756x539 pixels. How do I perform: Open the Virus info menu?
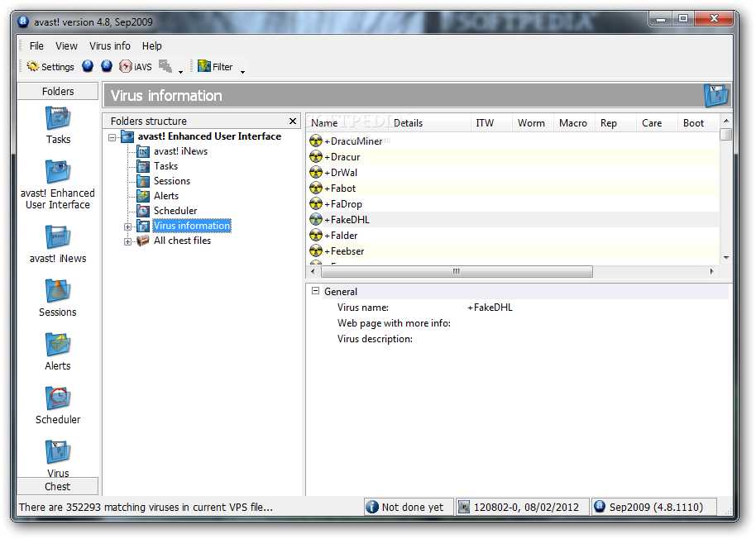point(110,45)
